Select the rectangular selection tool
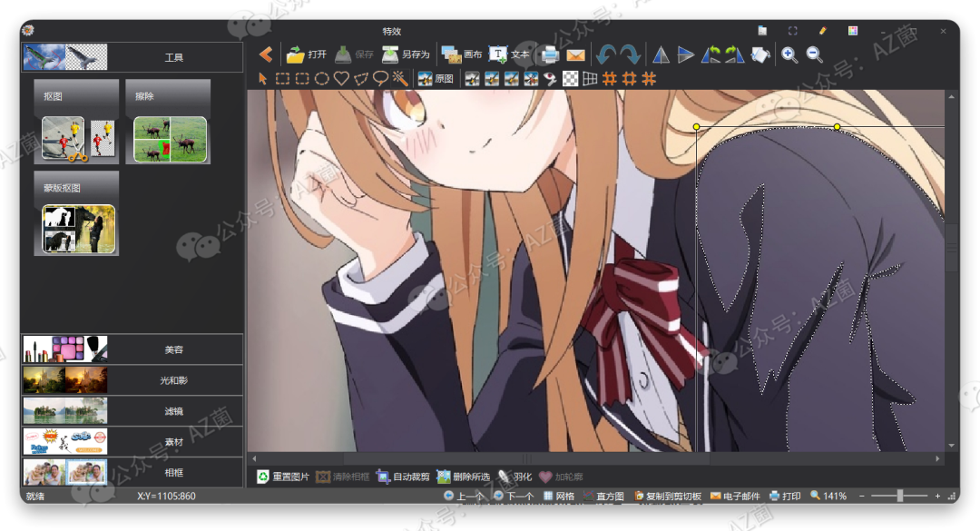 282,79
